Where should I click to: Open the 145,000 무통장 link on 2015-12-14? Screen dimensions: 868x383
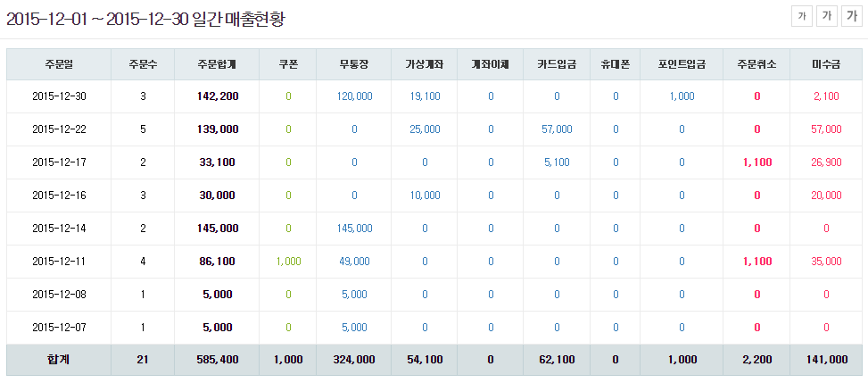pyautogui.click(x=354, y=229)
